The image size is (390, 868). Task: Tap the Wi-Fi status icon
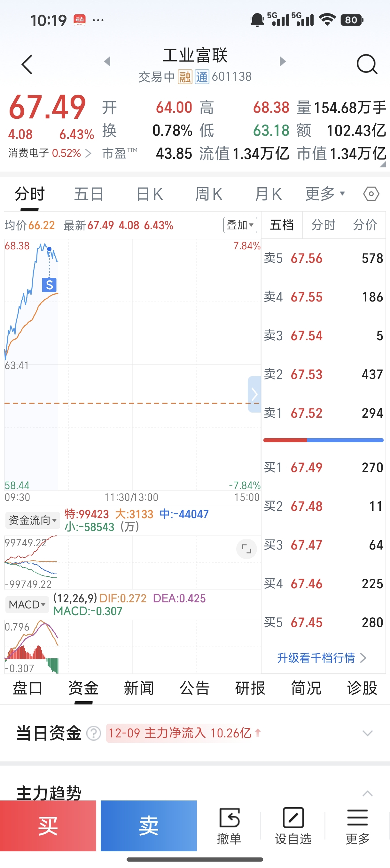327,20
